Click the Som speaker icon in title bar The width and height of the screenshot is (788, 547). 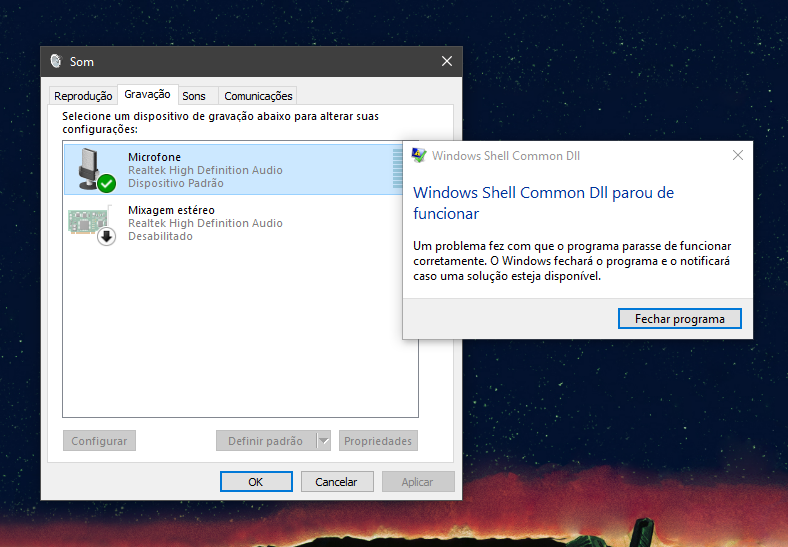[56, 61]
